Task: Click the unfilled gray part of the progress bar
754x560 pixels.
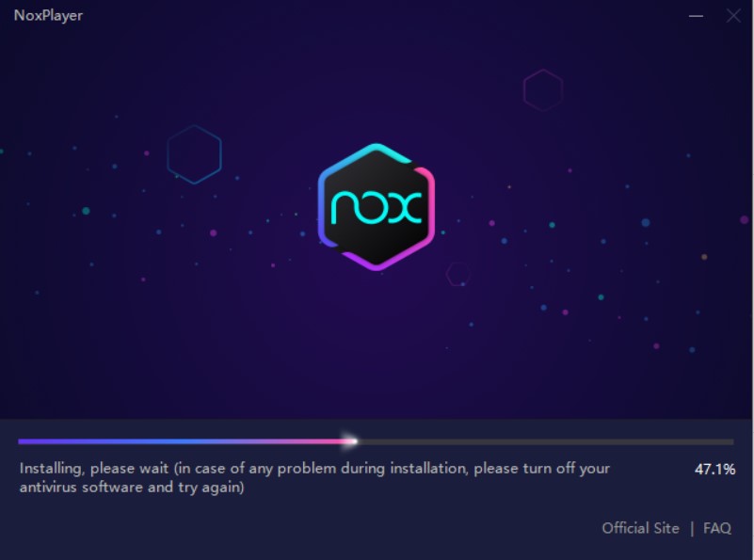Action: (546, 441)
